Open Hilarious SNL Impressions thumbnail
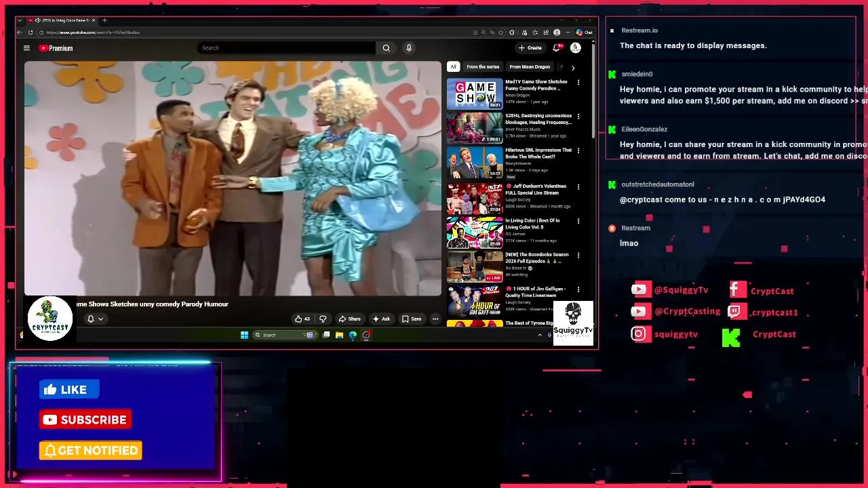Screen dimensions: 868x488 pos(475,163)
